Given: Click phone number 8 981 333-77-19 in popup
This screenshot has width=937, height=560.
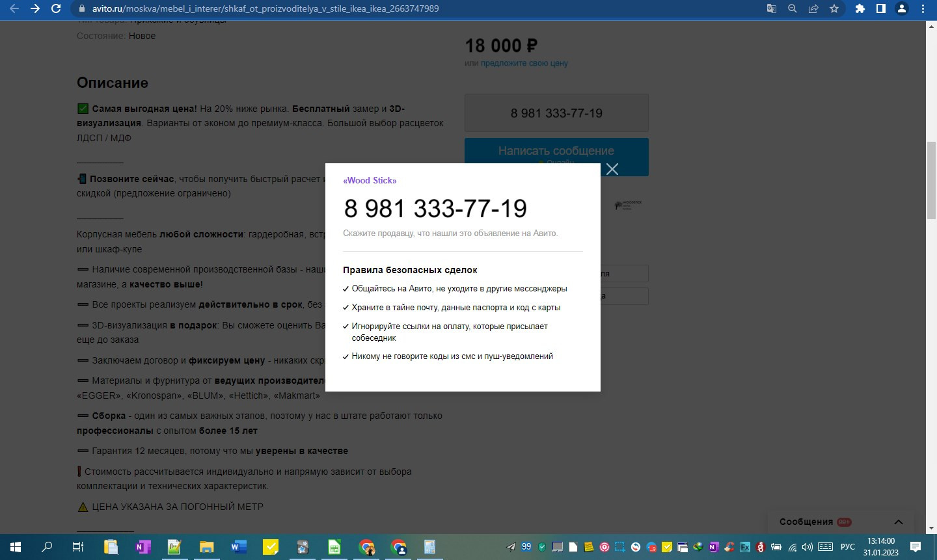Looking at the screenshot, I should 435,208.
